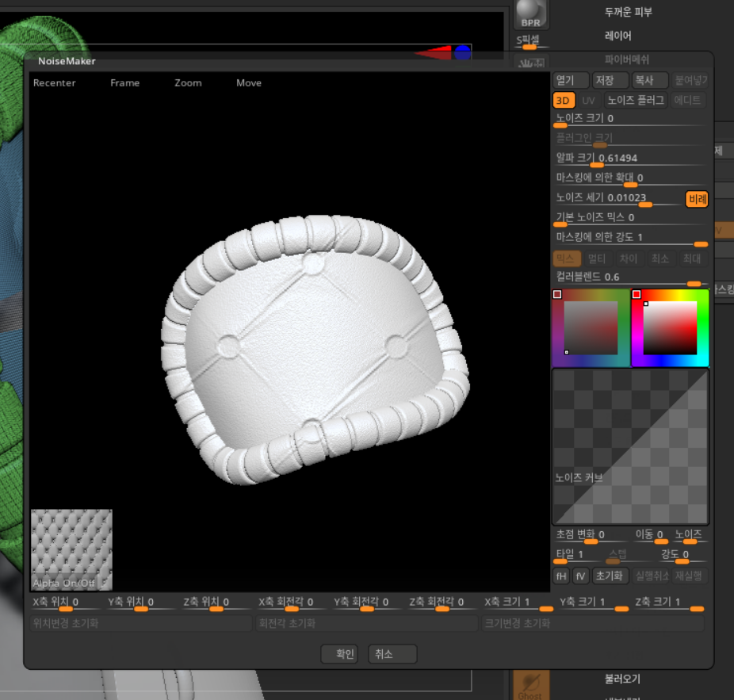Adjust the Z축 위치 slider
Viewport: 734px width, 700px height.
point(216,603)
